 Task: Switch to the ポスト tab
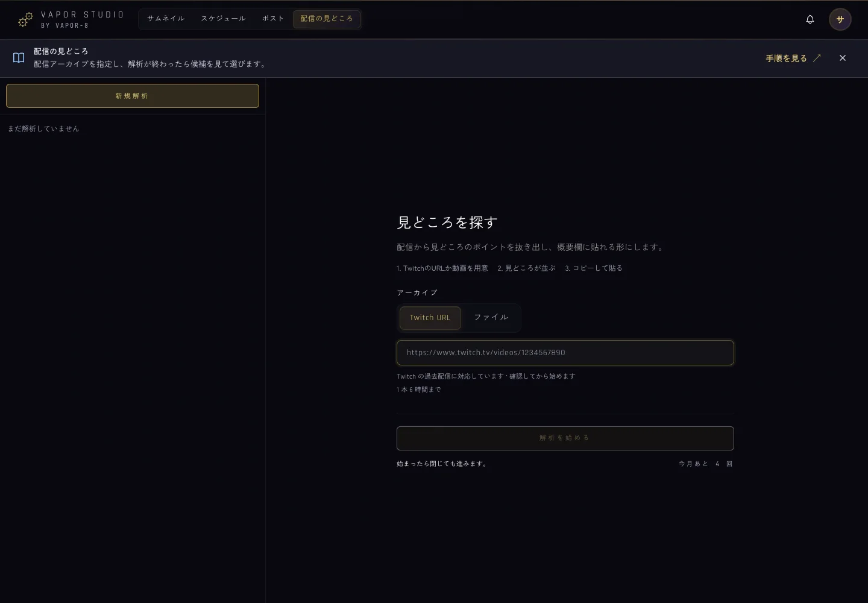point(273,19)
